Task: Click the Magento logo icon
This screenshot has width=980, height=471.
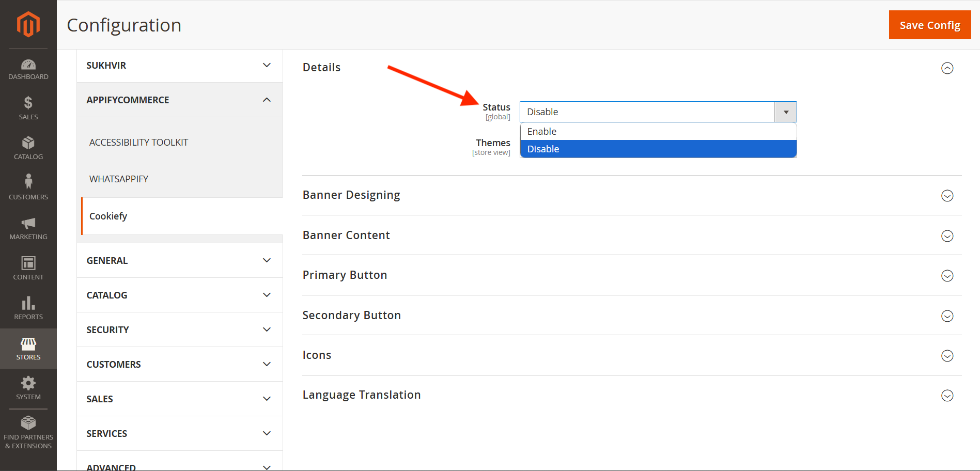Action: click(x=28, y=24)
